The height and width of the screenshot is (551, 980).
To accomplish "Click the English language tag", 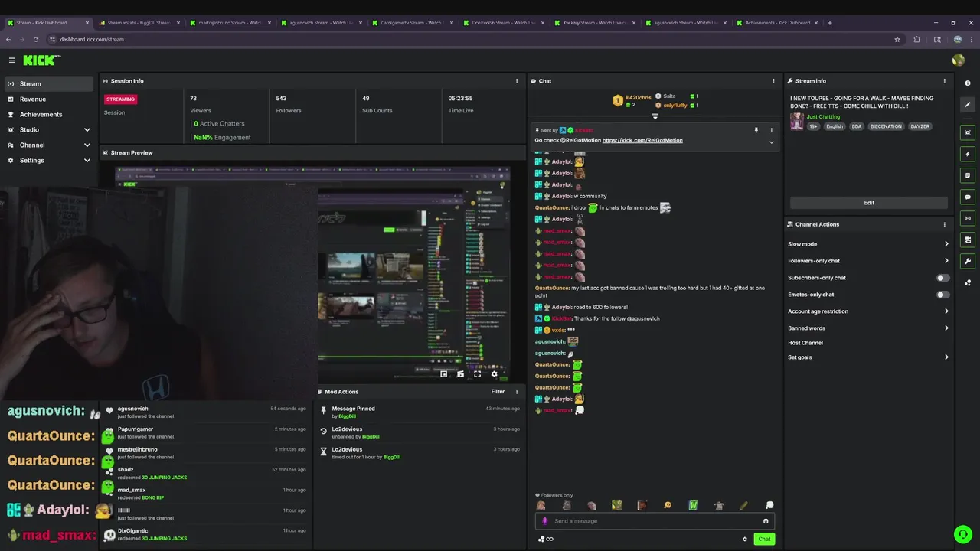I will pos(835,126).
